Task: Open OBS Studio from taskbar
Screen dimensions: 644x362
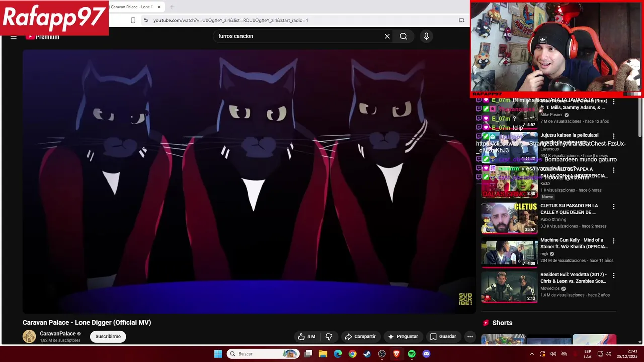Action: point(382,354)
